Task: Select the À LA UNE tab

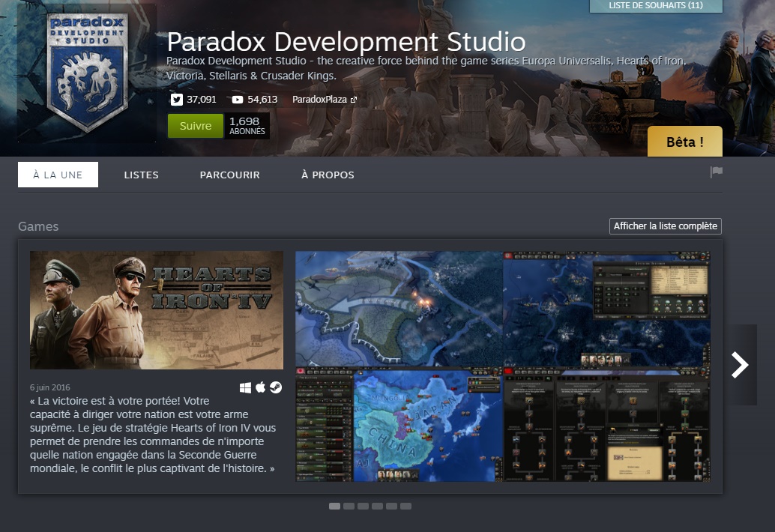Action: (58, 175)
